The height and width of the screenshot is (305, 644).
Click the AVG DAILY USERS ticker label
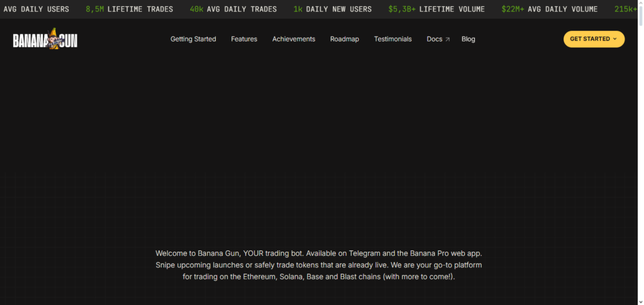tap(36, 9)
